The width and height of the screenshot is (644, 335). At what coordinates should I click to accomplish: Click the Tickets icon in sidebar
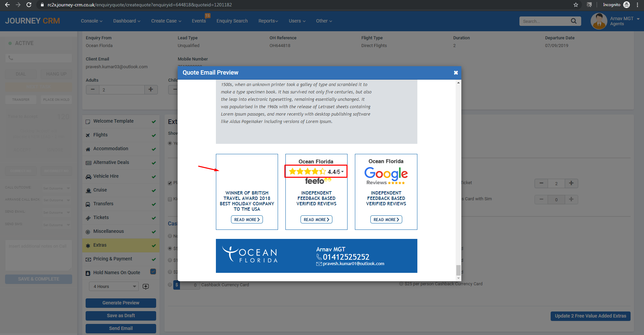click(88, 218)
